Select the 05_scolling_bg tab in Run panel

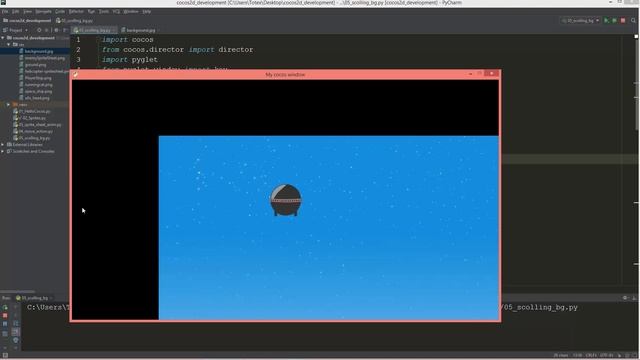[33, 298]
